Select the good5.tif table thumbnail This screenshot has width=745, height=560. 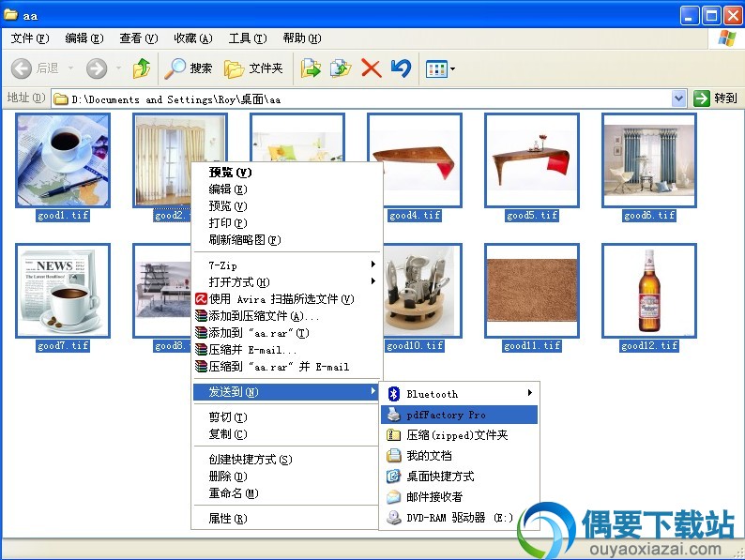click(x=532, y=160)
